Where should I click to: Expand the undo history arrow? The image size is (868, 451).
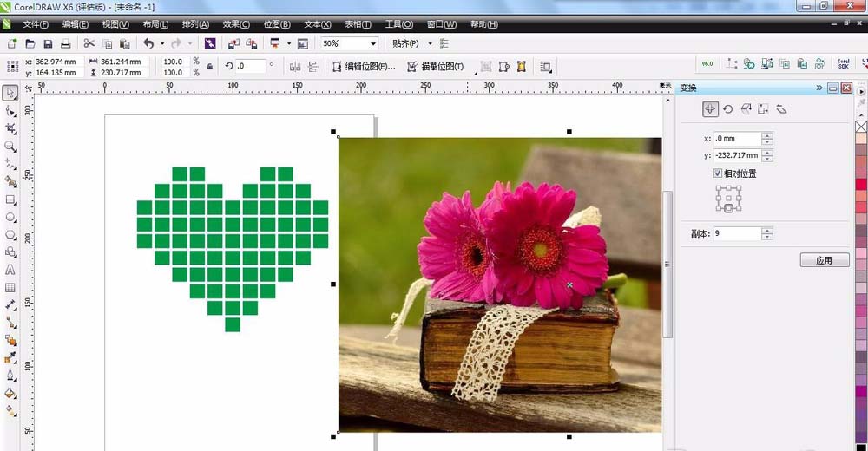click(162, 43)
